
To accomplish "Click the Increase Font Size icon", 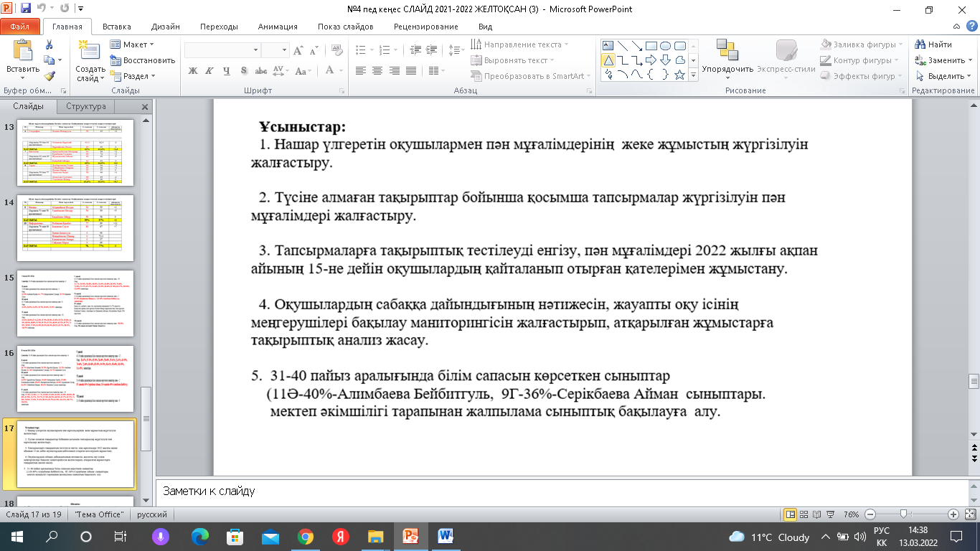I will (x=299, y=50).
